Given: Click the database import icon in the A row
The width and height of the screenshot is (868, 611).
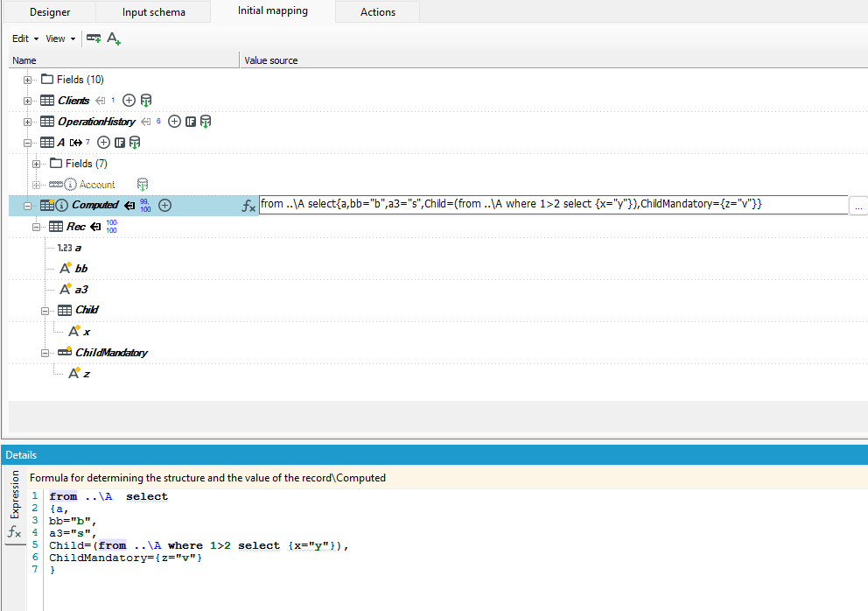Looking at the screenshot, I should pos(135,143).
